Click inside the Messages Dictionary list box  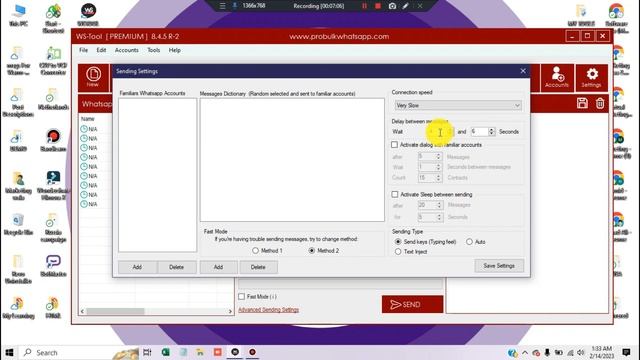click(292, 160)
